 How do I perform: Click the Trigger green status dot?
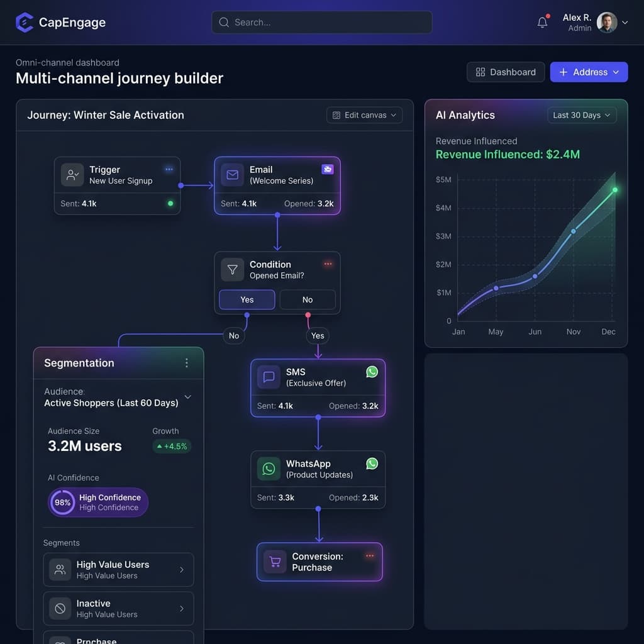(170, 203)
